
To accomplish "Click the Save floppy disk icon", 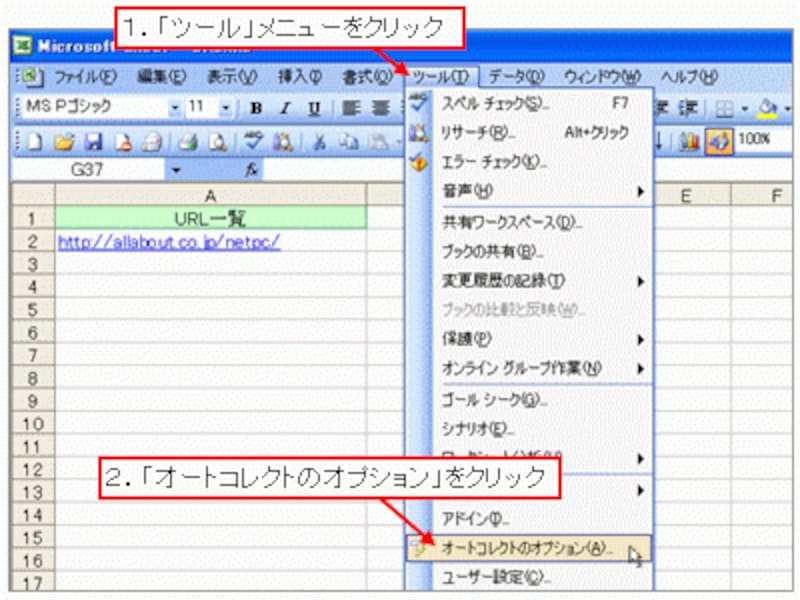I will click(93, 142).
